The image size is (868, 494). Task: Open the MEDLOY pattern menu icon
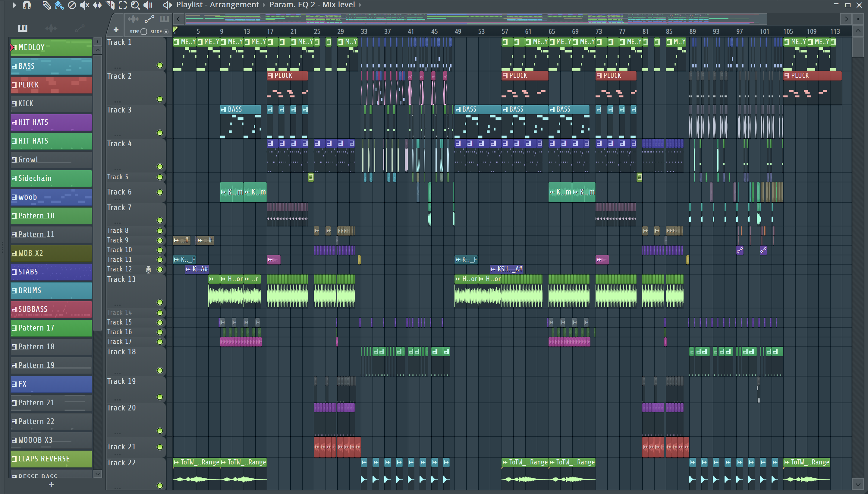click(x=14, y=48)
